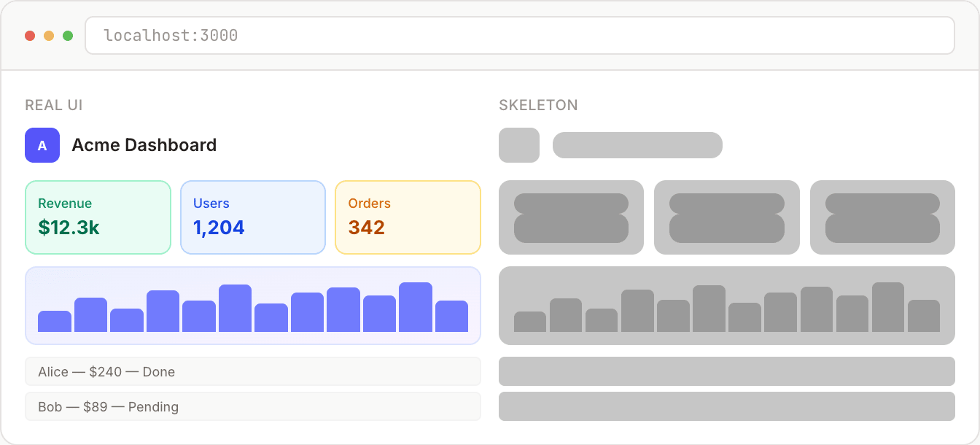This screenshot has width=980, height=445.
Task: Click the Orders 342 card
Action: pyautogui.click(x=408, y=217)
